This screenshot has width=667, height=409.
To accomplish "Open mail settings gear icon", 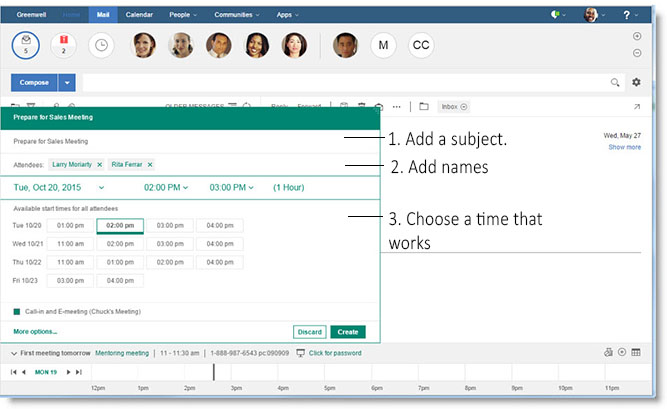I will click(636, 82).
